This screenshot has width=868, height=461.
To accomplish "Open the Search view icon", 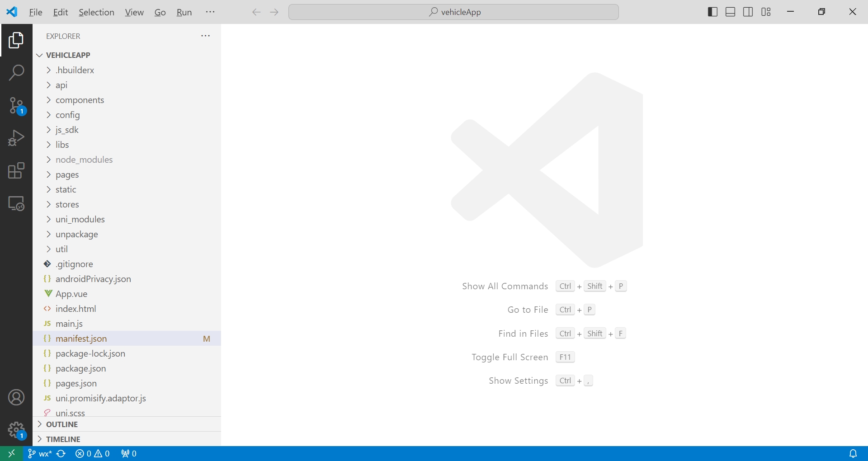I will coord(16,73).
